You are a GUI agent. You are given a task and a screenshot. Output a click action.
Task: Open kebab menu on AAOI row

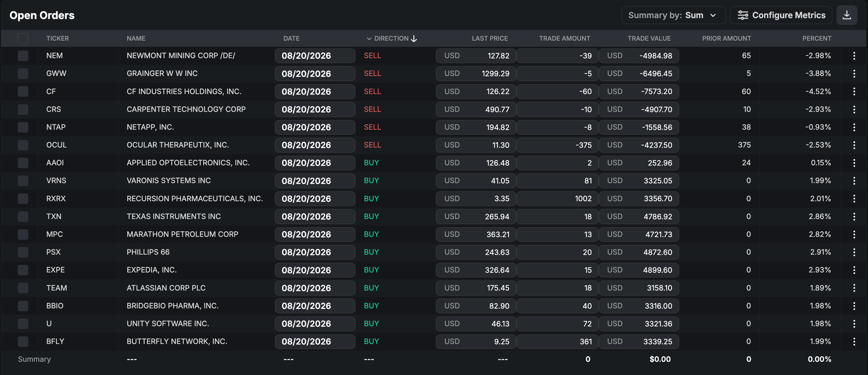854,163
